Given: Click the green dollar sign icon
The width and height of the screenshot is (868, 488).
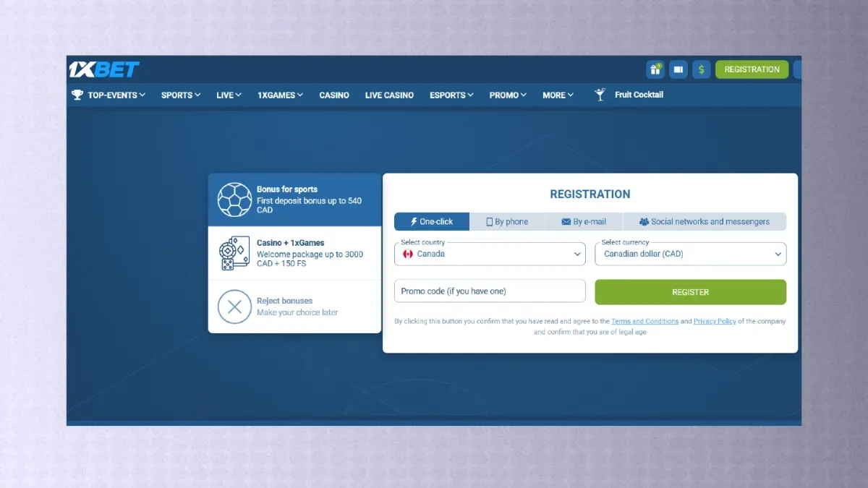Looking at the screenshot, I should click(701, 69).
